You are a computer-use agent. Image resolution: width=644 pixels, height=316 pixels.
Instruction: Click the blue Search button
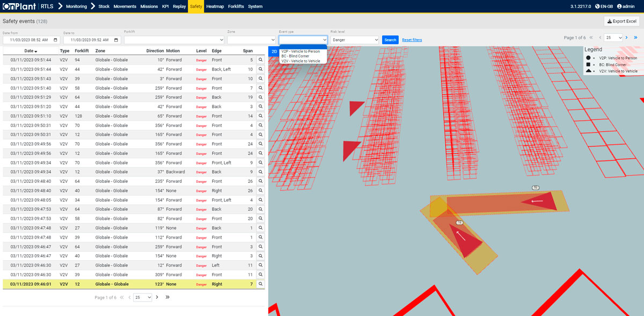click(x=390, y=40)
